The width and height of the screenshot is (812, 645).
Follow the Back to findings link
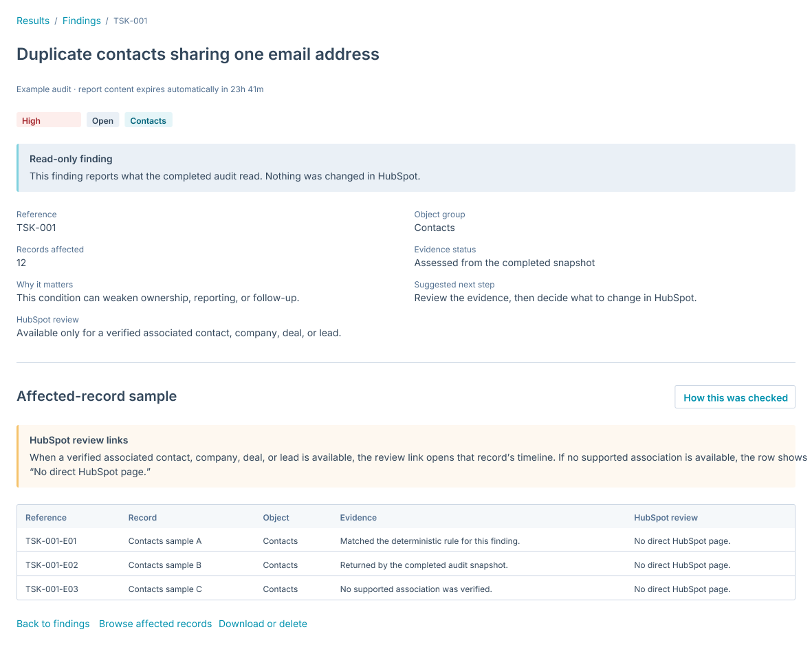click(x=53, y=624)
